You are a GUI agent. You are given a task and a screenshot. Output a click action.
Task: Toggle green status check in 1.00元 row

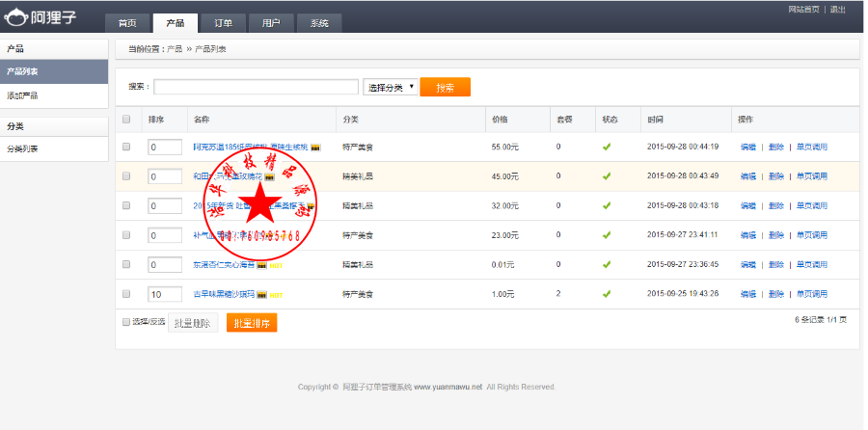(x=607, y=294)
